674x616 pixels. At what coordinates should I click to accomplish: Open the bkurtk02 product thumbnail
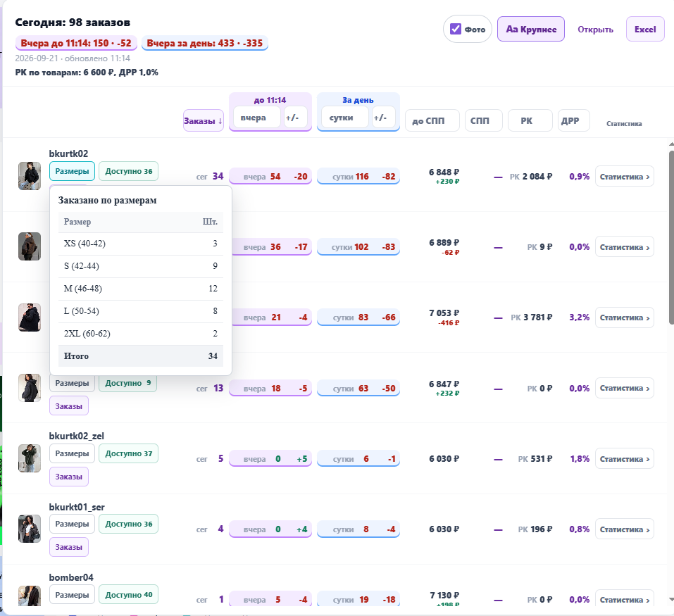pyautogui.click(x=30, y=176)
